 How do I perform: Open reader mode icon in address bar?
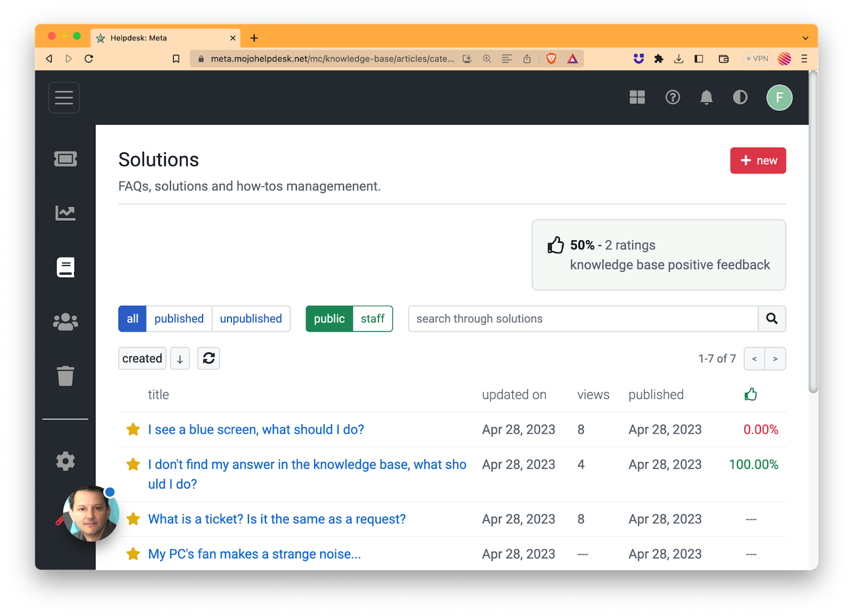point(507,59)
